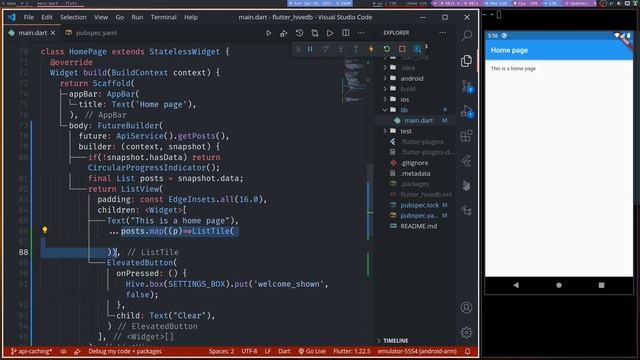Open the File menu

pos(29,17)
